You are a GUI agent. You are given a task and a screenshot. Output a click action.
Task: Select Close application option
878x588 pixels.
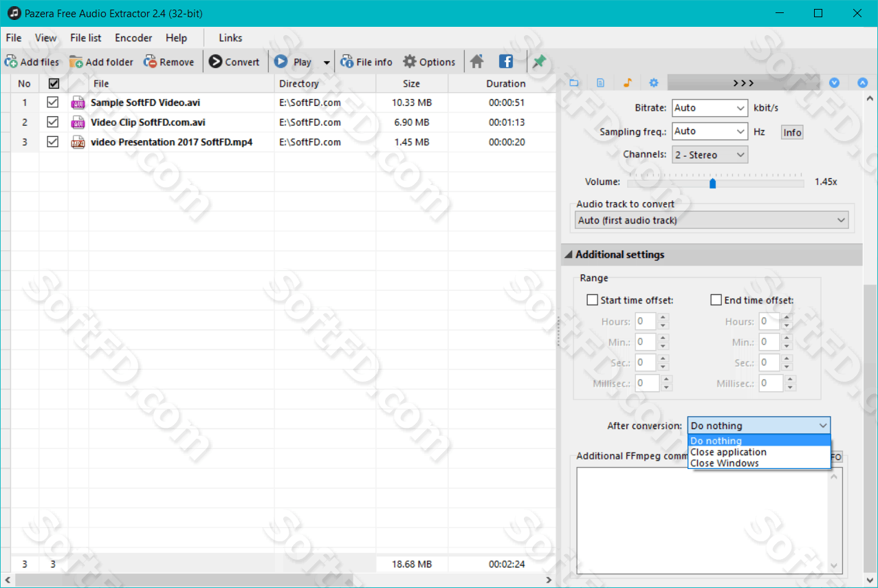(759, 452)
